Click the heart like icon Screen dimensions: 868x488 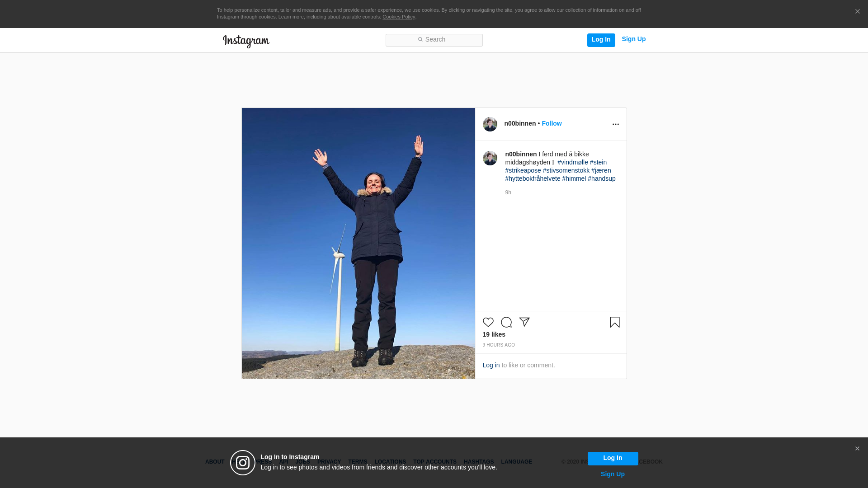(488, 322)
